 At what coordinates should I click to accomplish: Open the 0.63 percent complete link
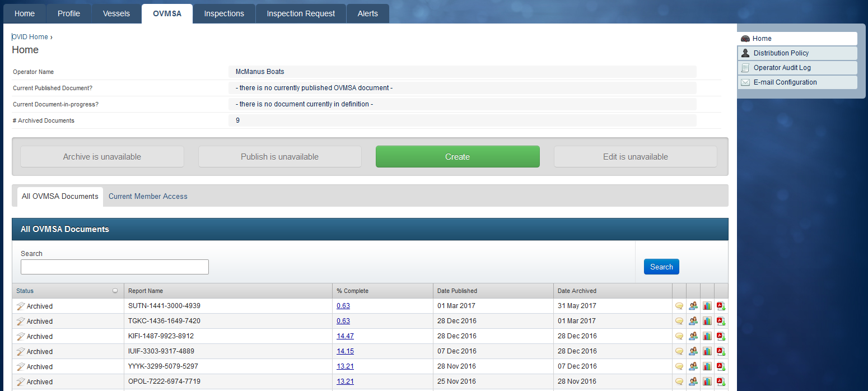pos(342,306)
